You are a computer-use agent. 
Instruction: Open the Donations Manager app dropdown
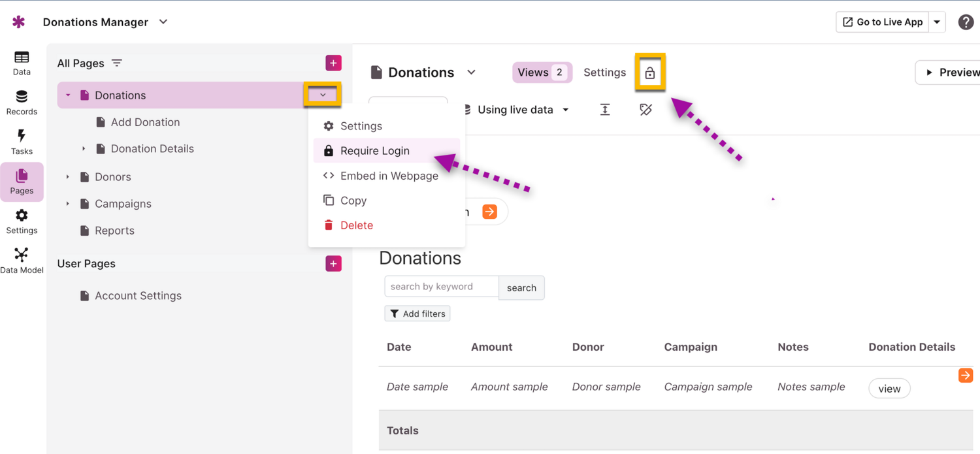coord(163,22)
